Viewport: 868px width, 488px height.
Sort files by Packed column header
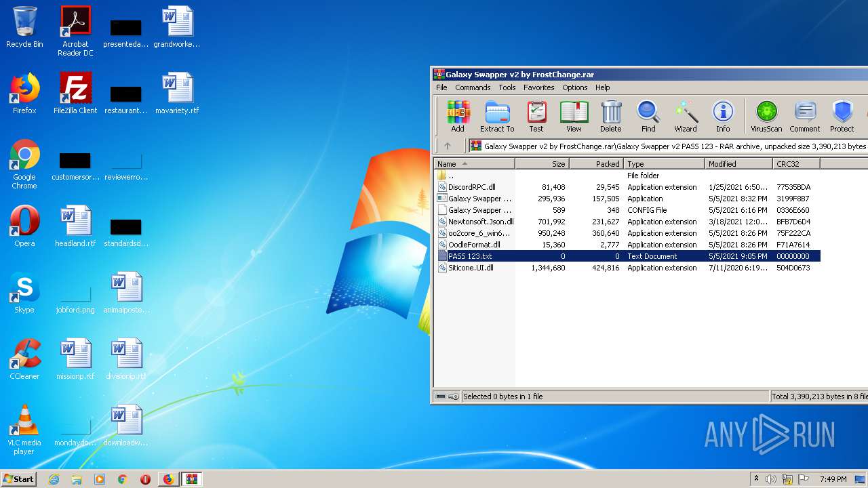tap(597, 163)
